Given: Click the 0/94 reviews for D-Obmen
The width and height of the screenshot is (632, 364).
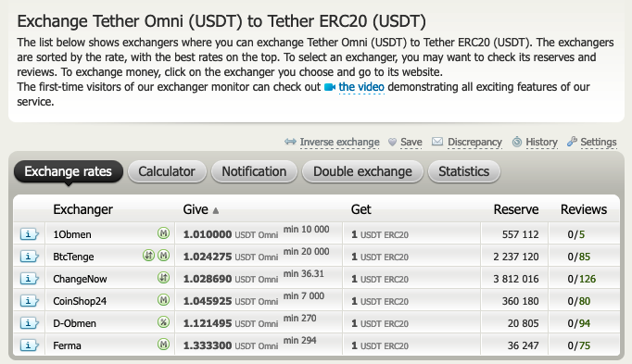Looking at the screenshot, I should tap(579, 323).
